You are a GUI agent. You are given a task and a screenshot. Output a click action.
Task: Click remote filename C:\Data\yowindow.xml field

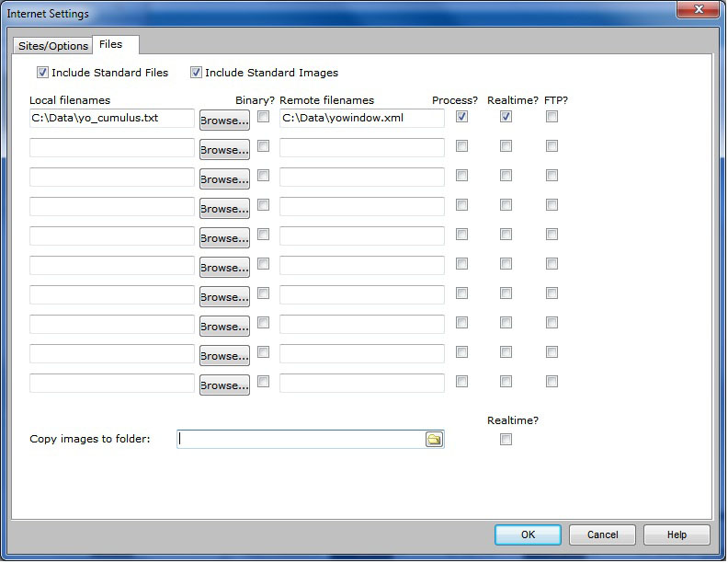click(x=361, y=119)
